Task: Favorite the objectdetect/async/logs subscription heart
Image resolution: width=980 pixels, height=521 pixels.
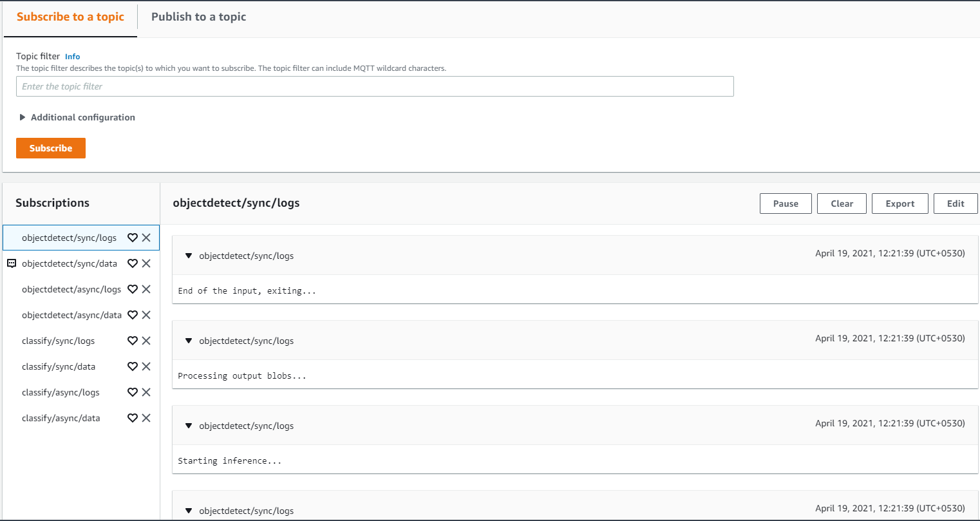Action: click(133, 289)
